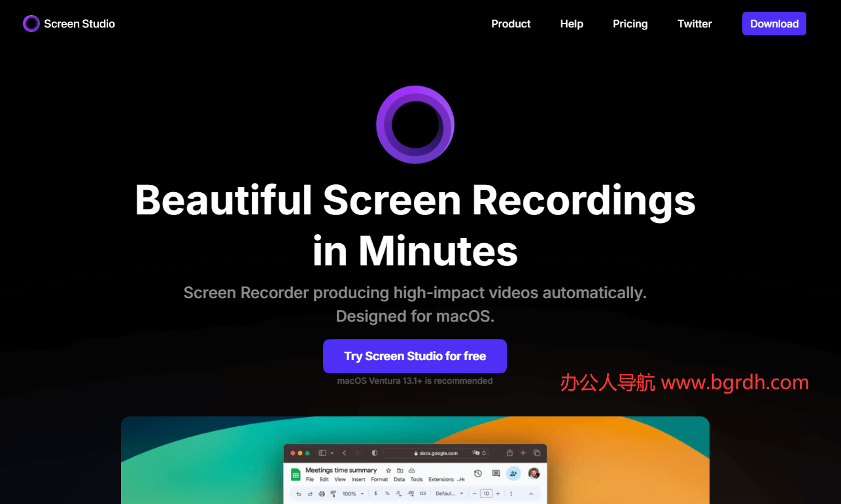Image resolution: width=841 pixels, height=504 pixels.
Task: Open the comments panel icon
Action: [x=495, y=473]
